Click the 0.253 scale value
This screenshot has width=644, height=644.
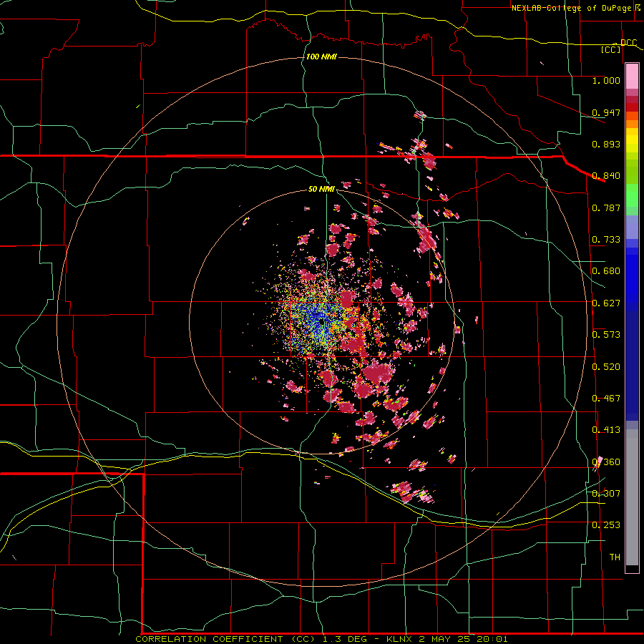pyautogui.click(x=606, y=525)
